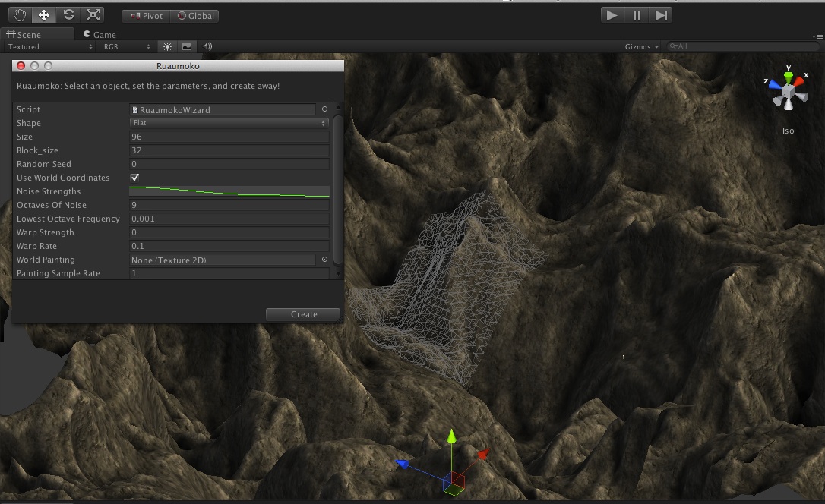Toggle Global handle orientation

[194, 14]
